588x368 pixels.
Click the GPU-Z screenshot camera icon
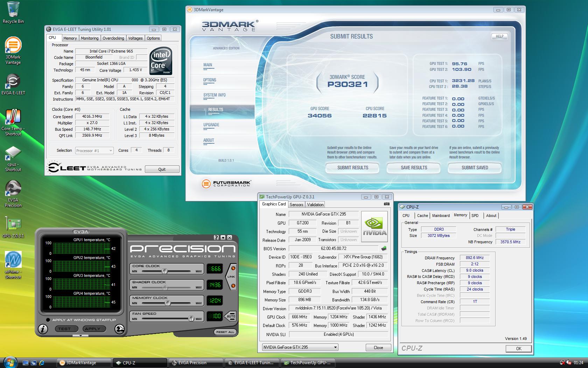coord(386,204)
